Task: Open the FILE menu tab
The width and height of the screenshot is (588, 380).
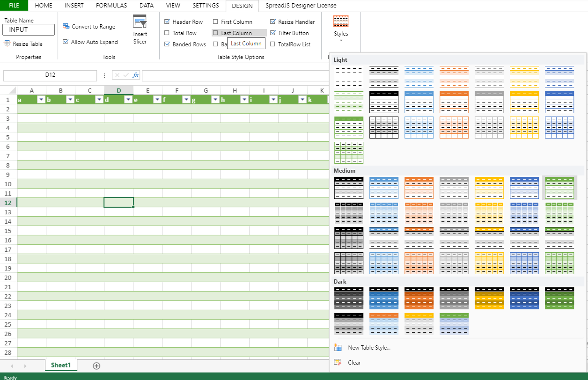Action: coord(14,6)
